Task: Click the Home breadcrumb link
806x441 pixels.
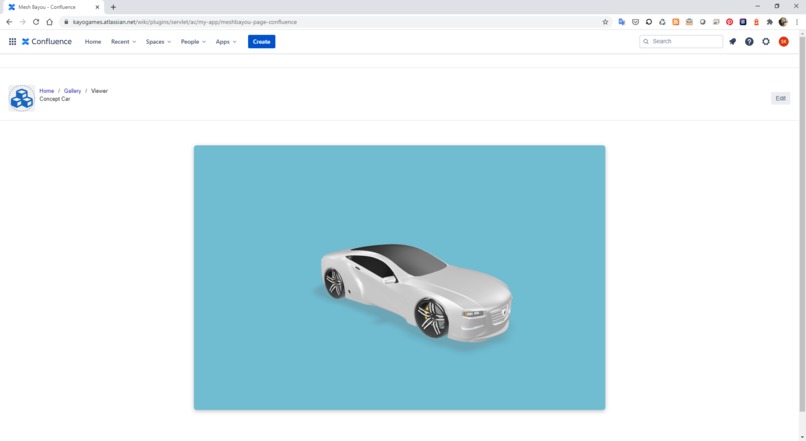Action: [x=47, y=90]
